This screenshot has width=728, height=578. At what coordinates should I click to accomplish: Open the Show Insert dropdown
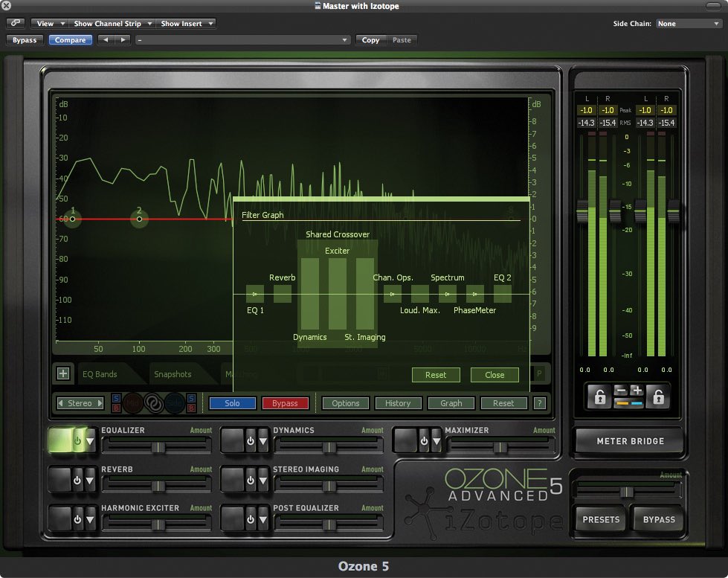186,23
